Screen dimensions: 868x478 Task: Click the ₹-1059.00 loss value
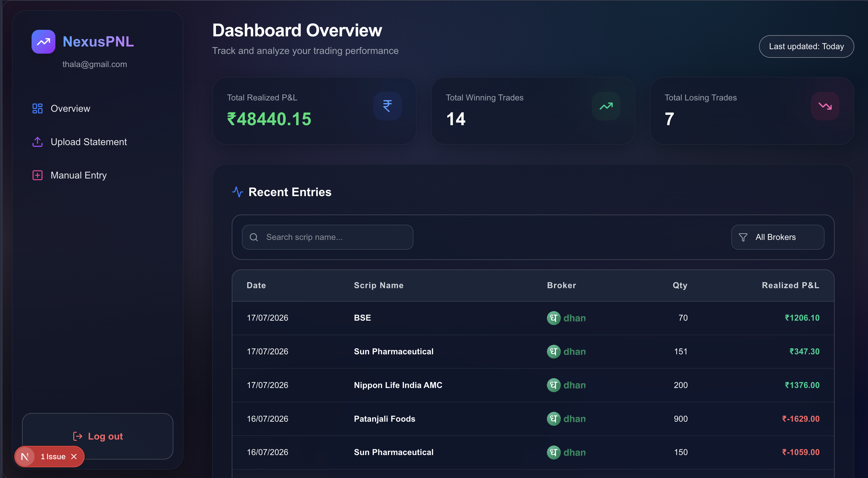point(801,452)
